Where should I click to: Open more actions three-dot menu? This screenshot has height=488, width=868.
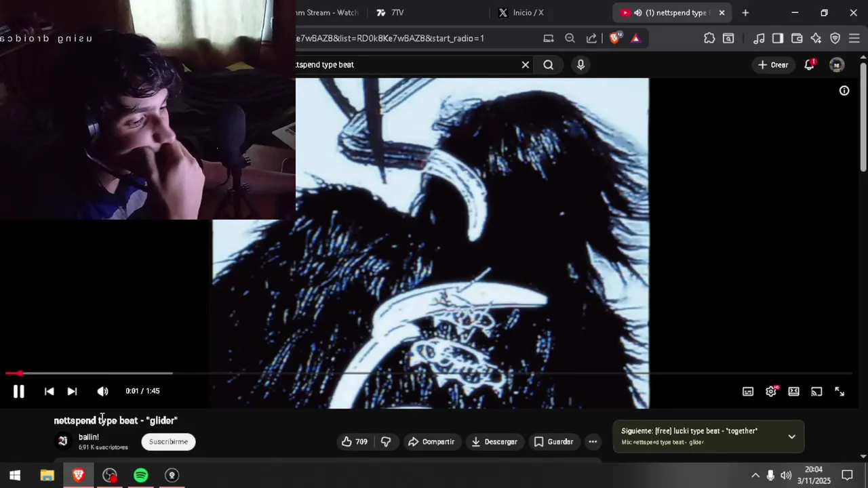[x=593, y=442]
